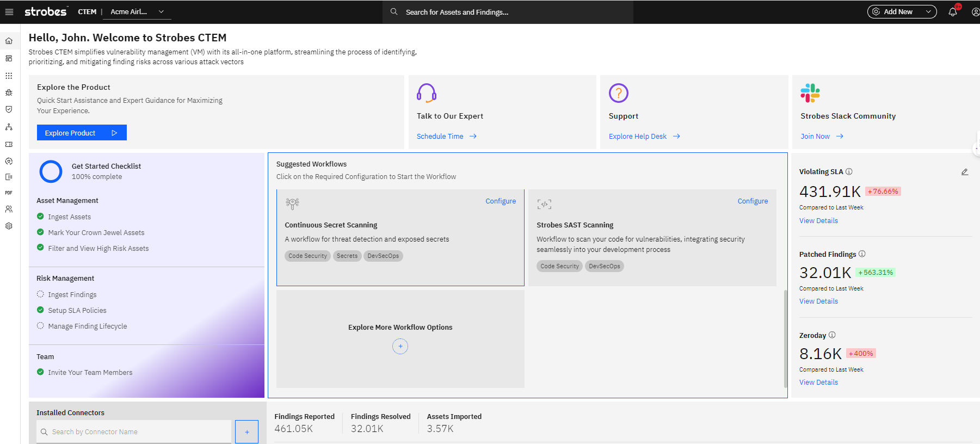Image resolution: width=980 pixels, height=444 pixels.
Task: Open the hamburger menu icon
Action: pos(9,11)
